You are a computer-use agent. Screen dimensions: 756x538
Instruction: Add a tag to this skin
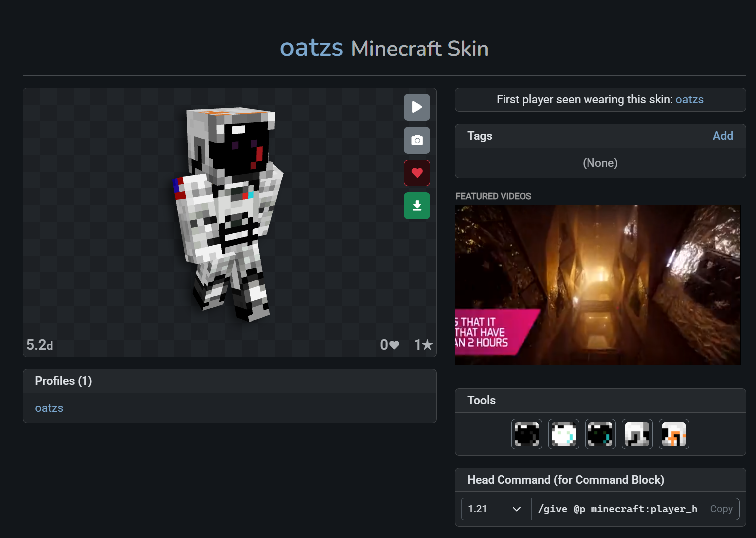tap(722, 136)
